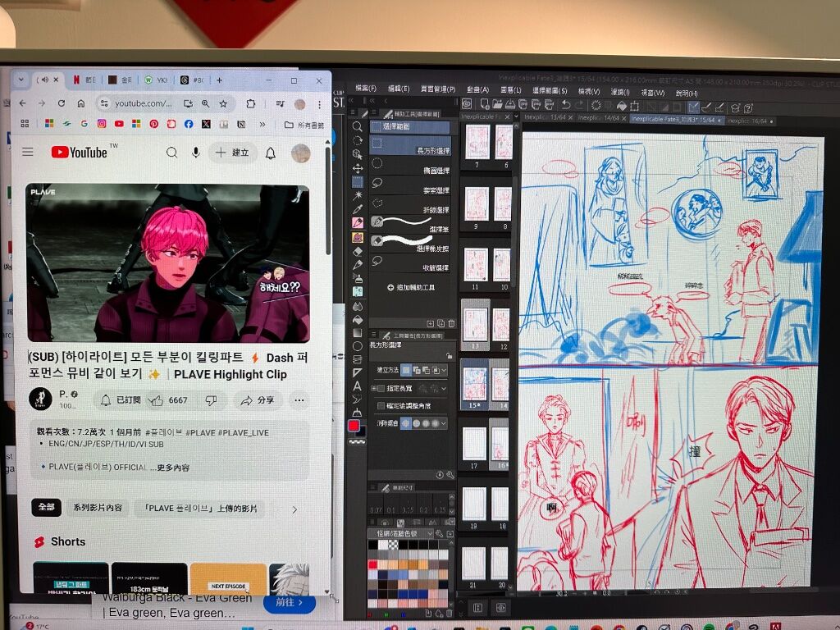
Task: Expand video description via 更多內容
Action: point(173,467)
